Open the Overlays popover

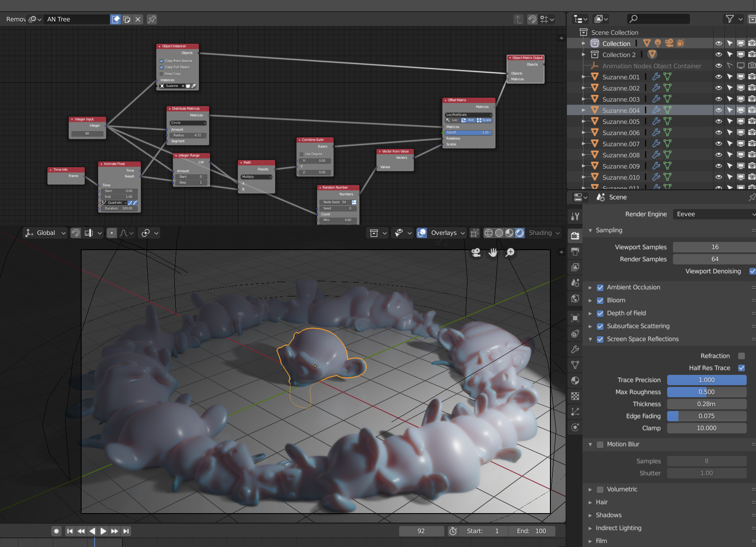(x=445, y=233)
